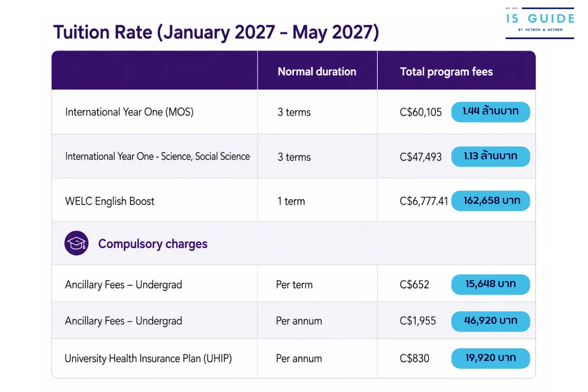Screen dimensions: 588x392
Task: Select International Year One Science, Social Science
Action: (158, 156)
